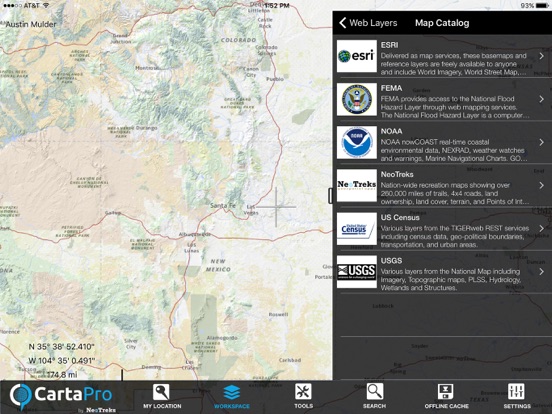Tap the Austin Mulder username label
552x414 pixels.
pyautogui.click(x=31, y=24)
